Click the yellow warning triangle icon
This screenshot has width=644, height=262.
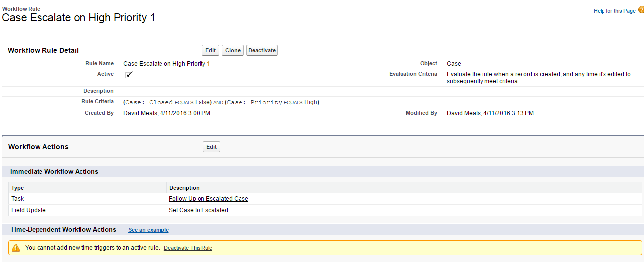tap(16, 248)
